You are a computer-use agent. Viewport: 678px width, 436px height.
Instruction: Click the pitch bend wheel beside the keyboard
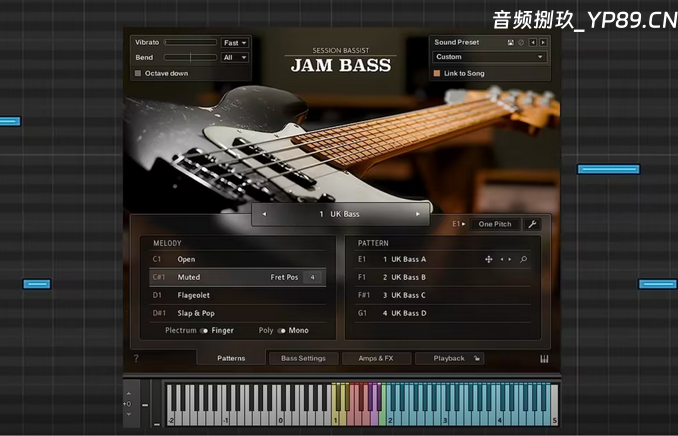click(145, 403)
